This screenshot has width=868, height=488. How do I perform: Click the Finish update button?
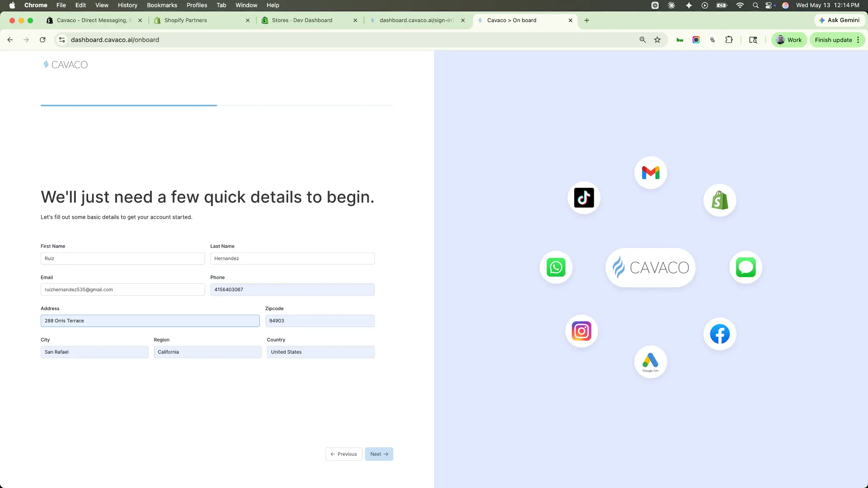coord(833,40)
